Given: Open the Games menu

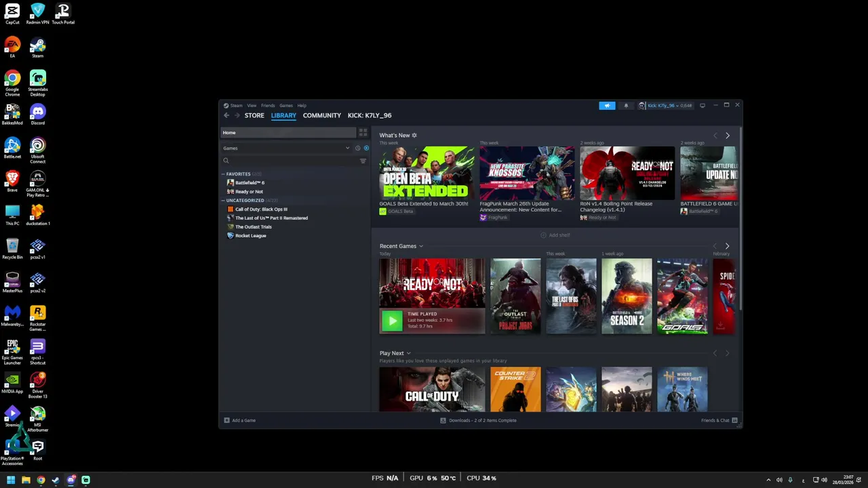Looking at the screenshot, I should [x=286, y=106].
